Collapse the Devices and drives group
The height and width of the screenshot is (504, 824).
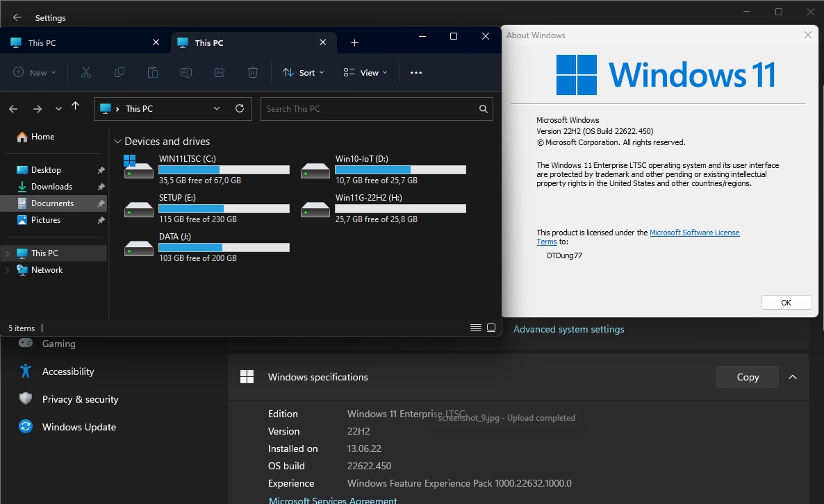[x=117, y=141]
